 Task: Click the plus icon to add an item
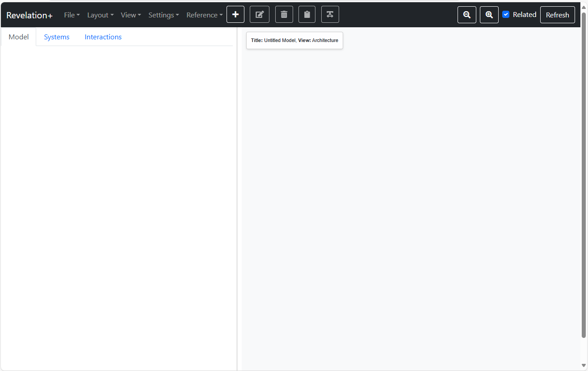coord(235,15)
